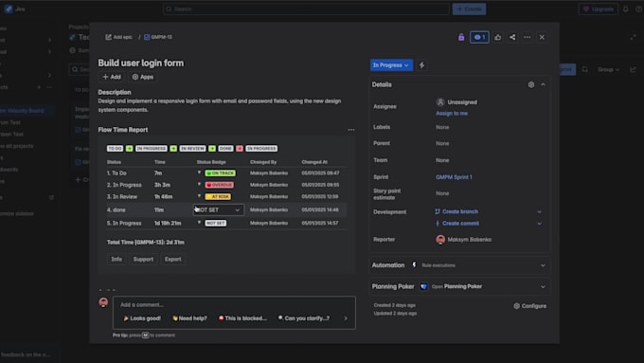The height and width of the screenshot is (363, 644).
Task: Open status badge arrow for To Do row
Action: tap(199, 173)
